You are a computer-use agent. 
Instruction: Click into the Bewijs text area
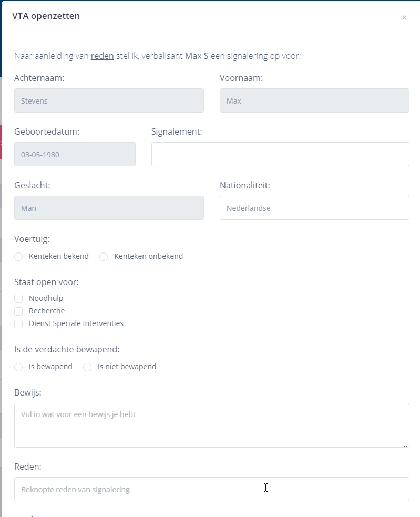(x=211, y=425)
